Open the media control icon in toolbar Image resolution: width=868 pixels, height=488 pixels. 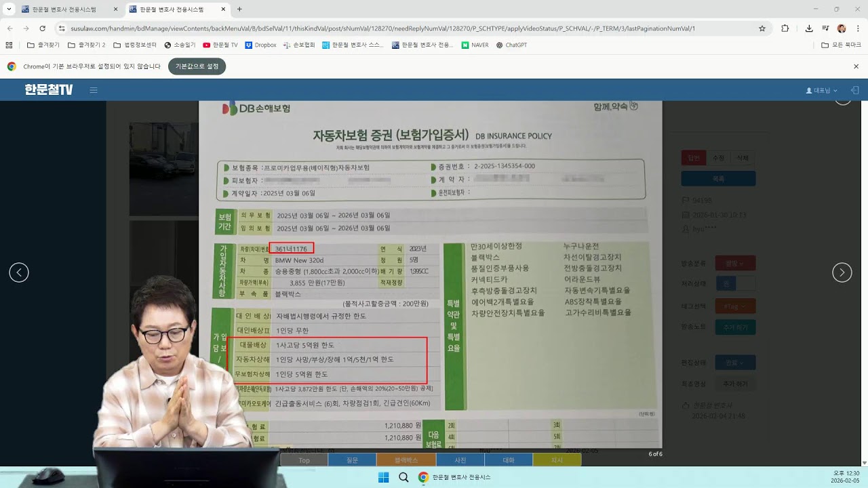click(x=825, y=28)
